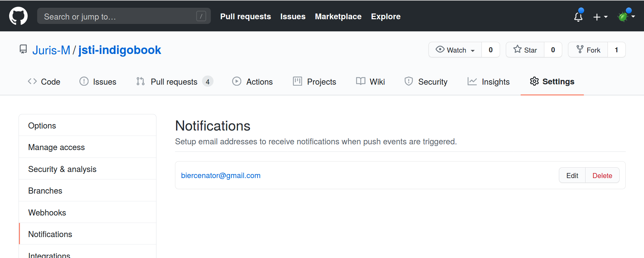The image size is (644, 258).
Task: Fork the repository
Action: coord(588,50)
